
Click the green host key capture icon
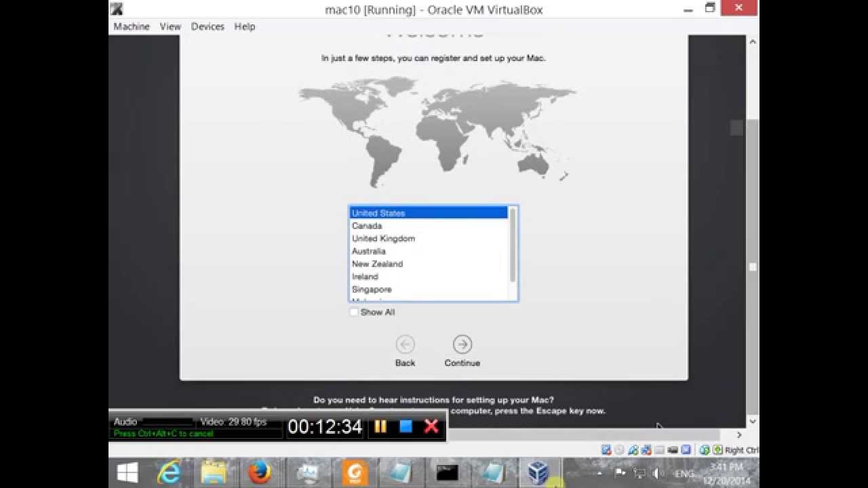coord(717,450)
